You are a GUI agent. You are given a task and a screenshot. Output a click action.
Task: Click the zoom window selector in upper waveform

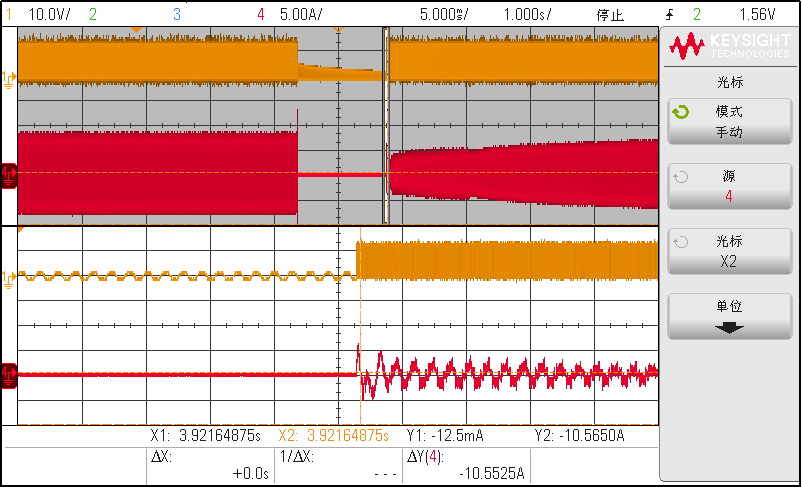tap(386, 125)
